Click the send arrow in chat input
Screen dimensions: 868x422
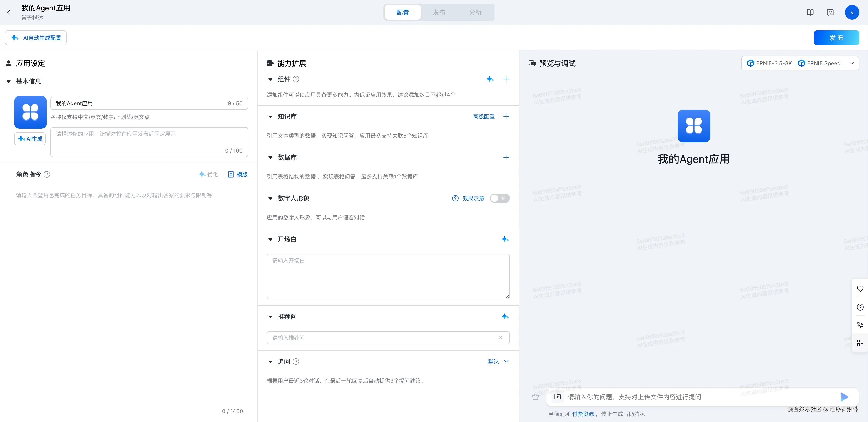coord(844,397)
